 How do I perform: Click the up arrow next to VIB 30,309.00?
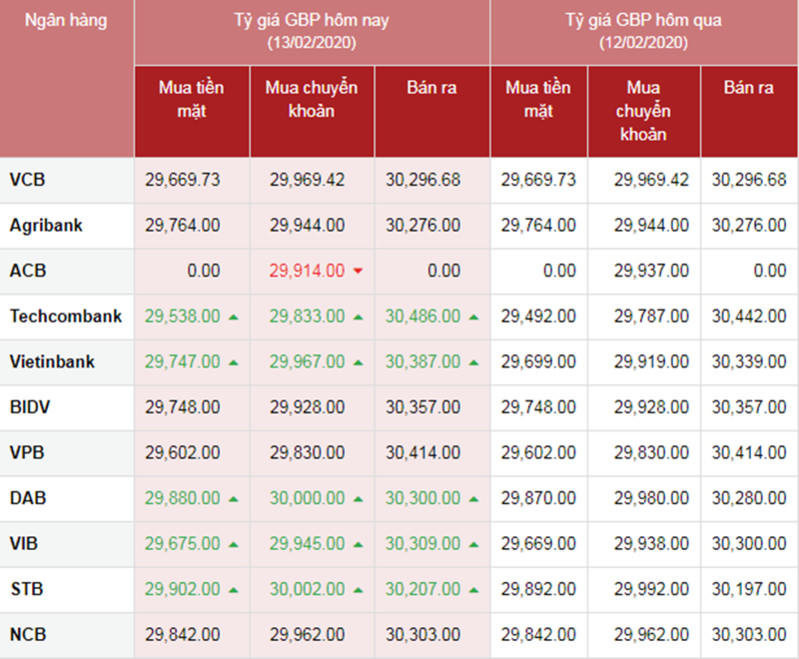tap(474, 545)
